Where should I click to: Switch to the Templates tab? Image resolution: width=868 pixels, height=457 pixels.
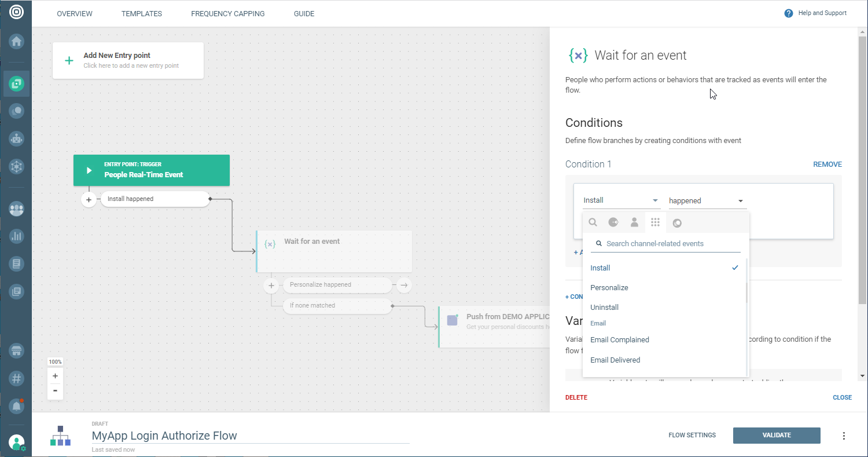pyautogui.click(x=142, y=13)
